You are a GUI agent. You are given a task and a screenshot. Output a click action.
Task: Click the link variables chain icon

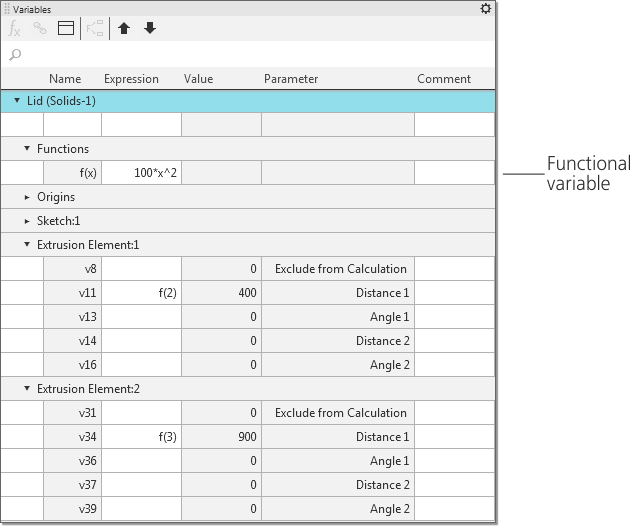coord(40,29)
